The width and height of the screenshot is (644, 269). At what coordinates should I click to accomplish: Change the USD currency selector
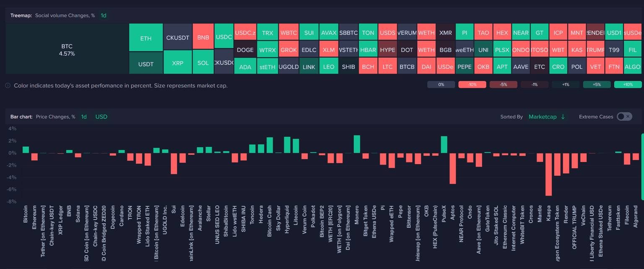tap(101, 117)
